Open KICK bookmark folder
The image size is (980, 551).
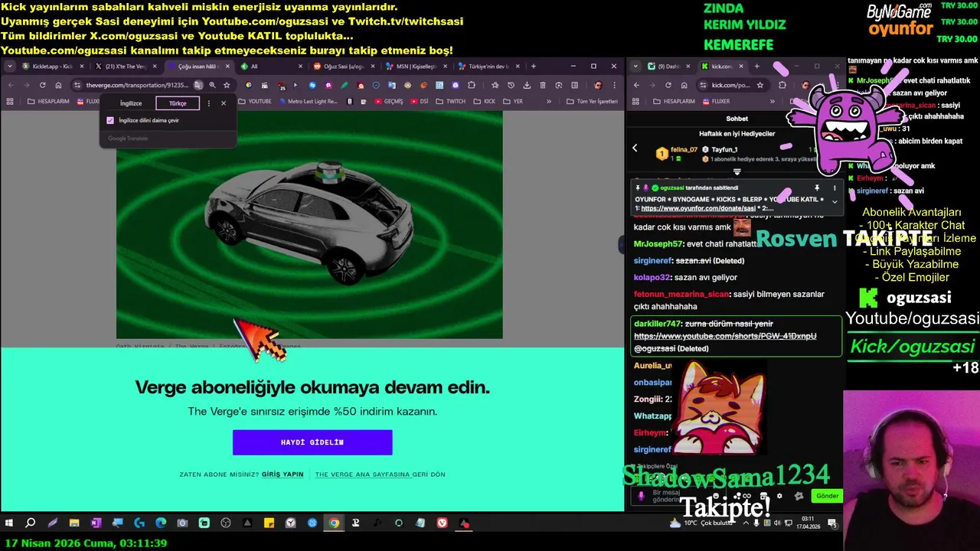tap(484, 101)
